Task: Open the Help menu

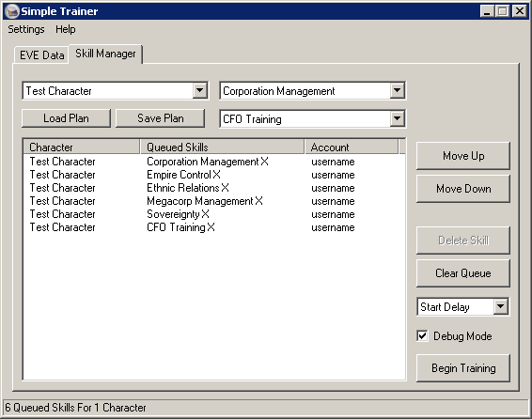Action: [66, 29]
